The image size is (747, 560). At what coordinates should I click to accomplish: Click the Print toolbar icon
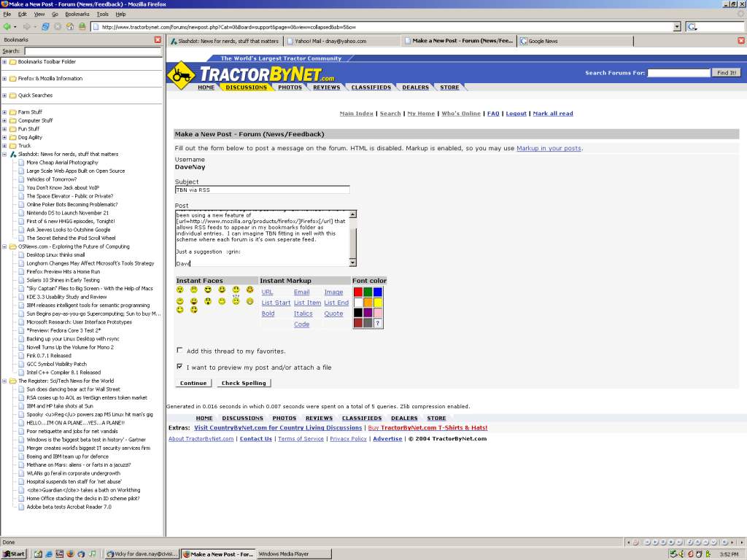tap(82, 26)
